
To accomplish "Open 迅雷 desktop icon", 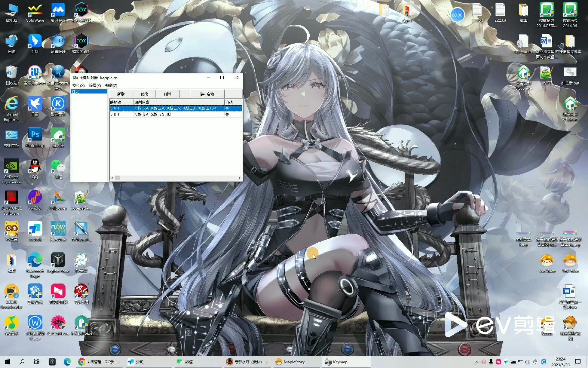I will coord(35,106).
